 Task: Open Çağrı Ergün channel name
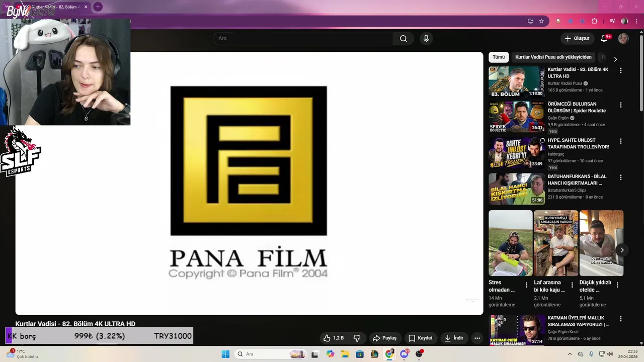point(558,118)
